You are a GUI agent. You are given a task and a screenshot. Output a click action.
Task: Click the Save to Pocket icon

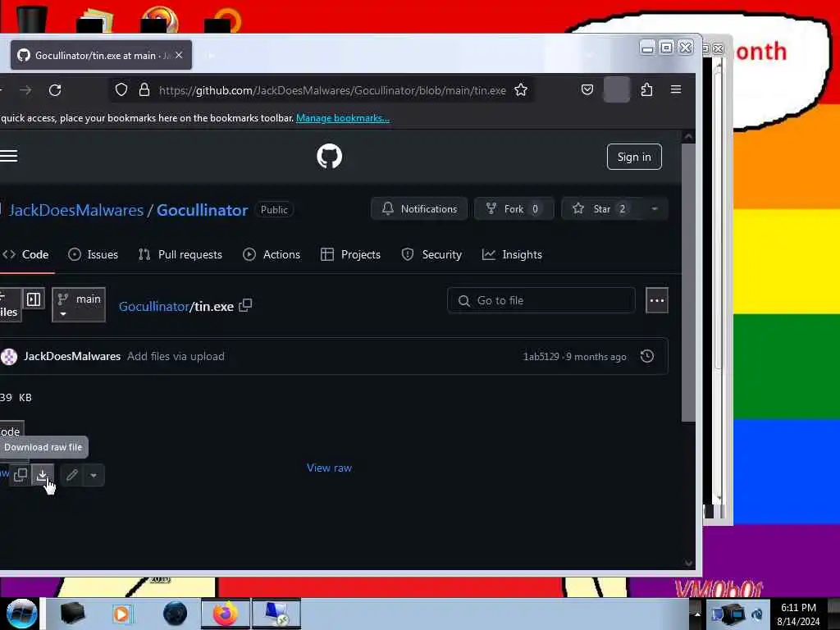(587, 89)
